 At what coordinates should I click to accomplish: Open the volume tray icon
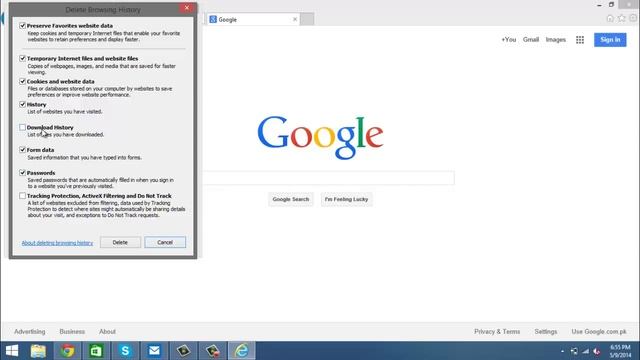[x=597, y=351]
